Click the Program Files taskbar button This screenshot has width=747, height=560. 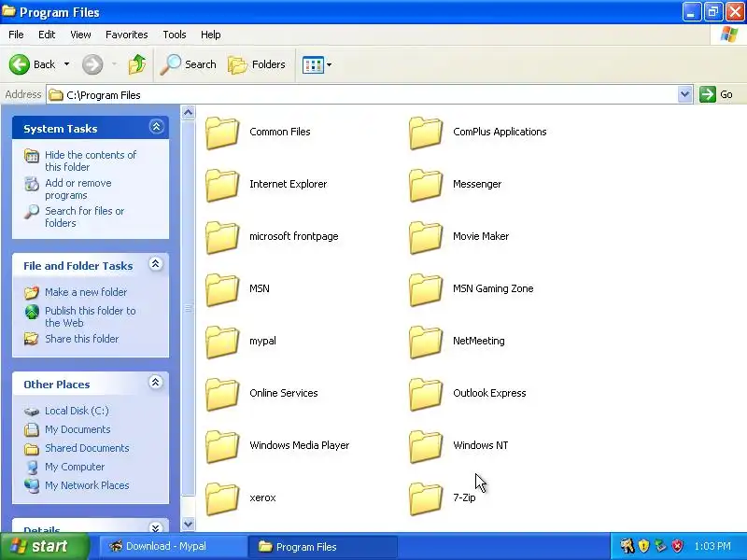click(322, 546)
